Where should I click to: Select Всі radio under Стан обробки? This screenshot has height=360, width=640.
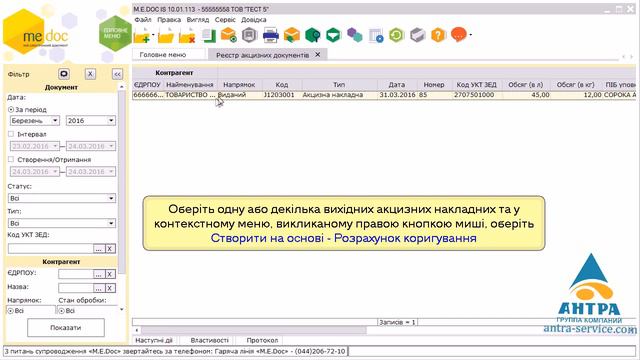tap(61, 311)
